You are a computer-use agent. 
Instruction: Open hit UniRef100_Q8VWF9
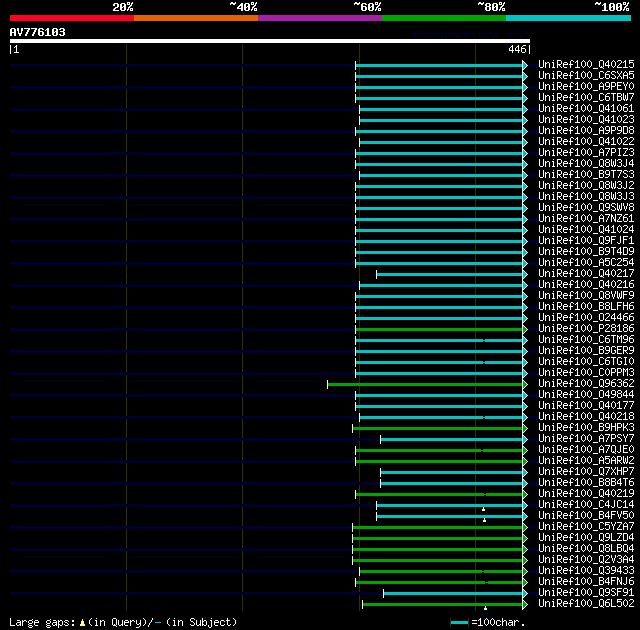[x=586, y=296]
